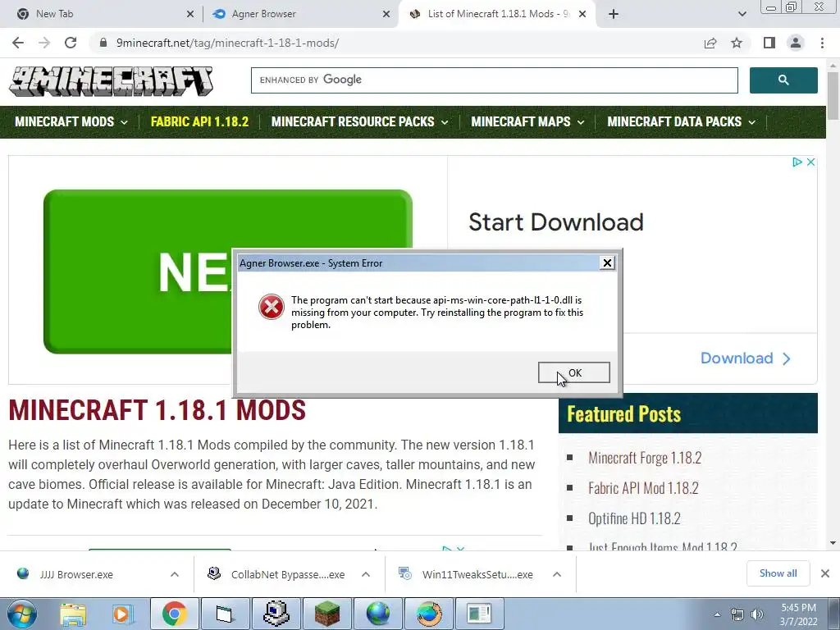Click the computer setup taskbar icon
The height and width of the screenshot is (630, 840).
point(276,614)
